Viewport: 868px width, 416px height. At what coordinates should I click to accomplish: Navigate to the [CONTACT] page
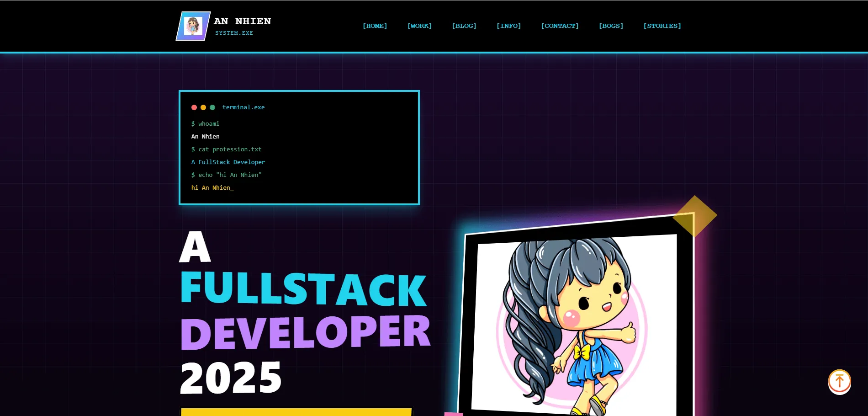click(x=560, y=26)
